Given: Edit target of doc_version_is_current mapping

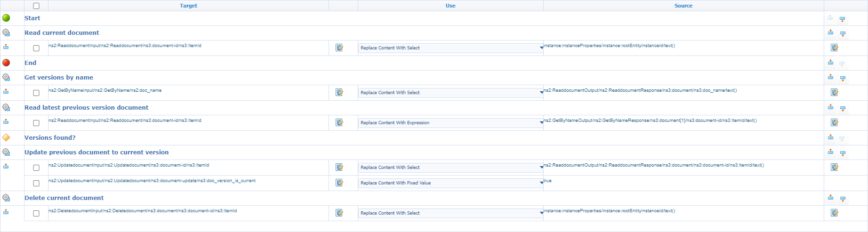Looking at the screenshot, I should point(339,183).
